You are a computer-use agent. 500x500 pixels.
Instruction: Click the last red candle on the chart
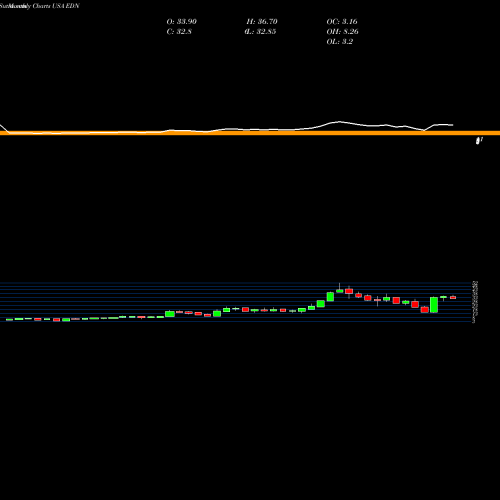tap(453, 297)
